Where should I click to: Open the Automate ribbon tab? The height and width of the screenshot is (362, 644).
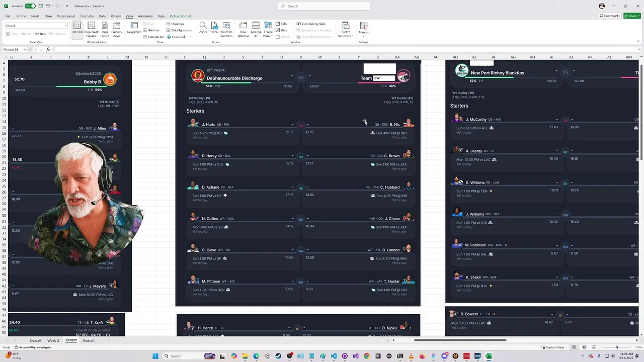[x=145, y=16]
